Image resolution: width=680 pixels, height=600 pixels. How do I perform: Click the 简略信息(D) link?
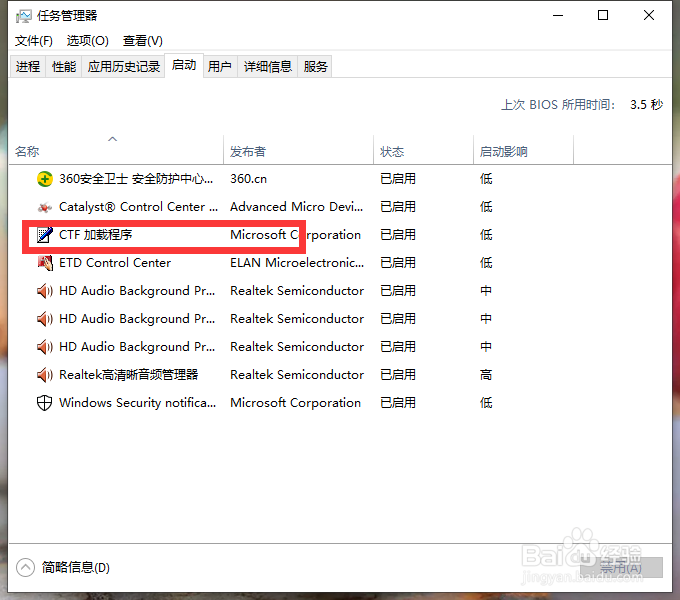tap(75, 567)
